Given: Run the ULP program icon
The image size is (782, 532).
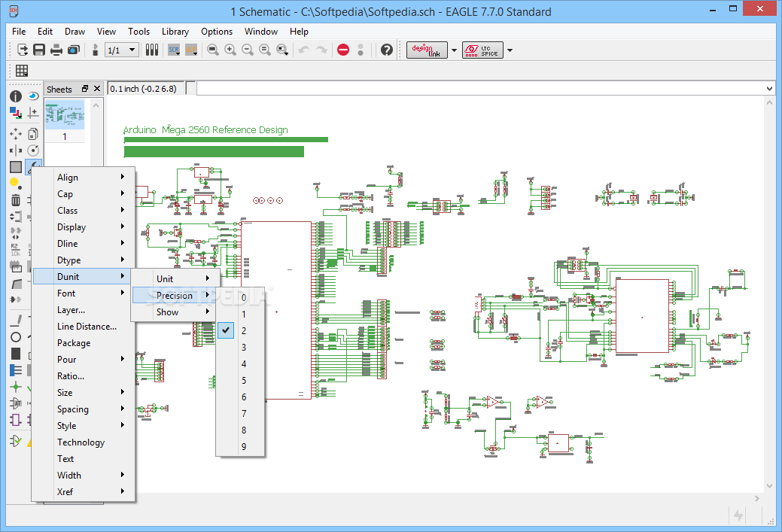Looking at the screenshot, I should click(x=191, y=50).
